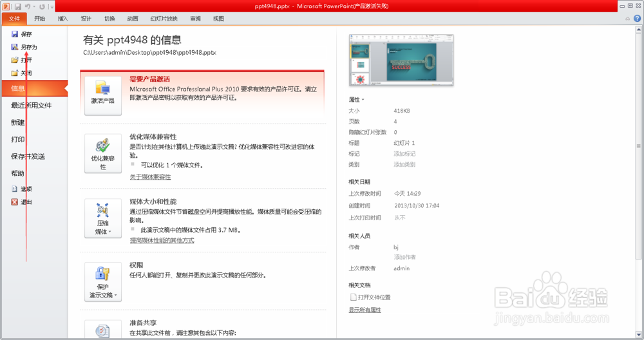This screenshot has height=340, width=644.
Task: Click the Check for Issues icon under 准备共享
Action: 102,330
